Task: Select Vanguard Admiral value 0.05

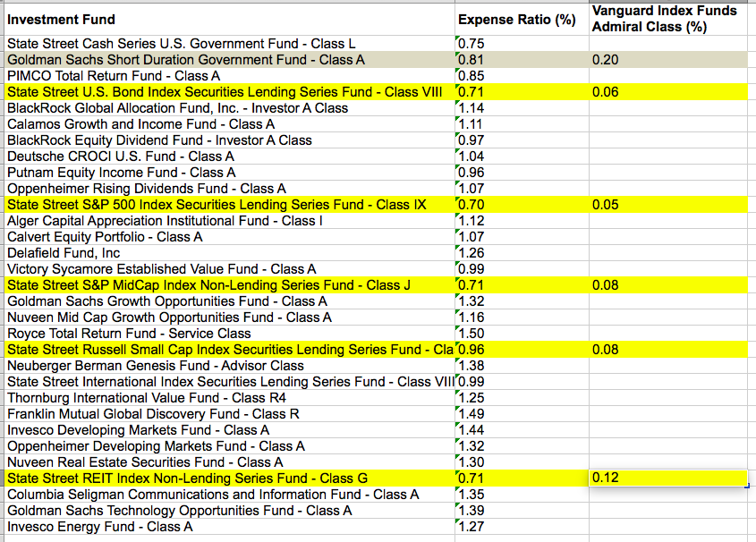Action: click(x=668, y=205)
